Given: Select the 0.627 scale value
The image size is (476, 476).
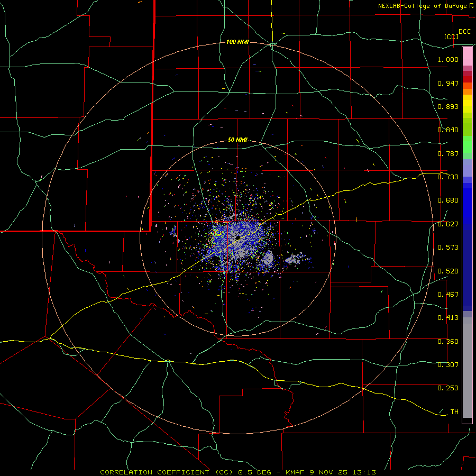Looking at the screenshot, I should [448, 224].
